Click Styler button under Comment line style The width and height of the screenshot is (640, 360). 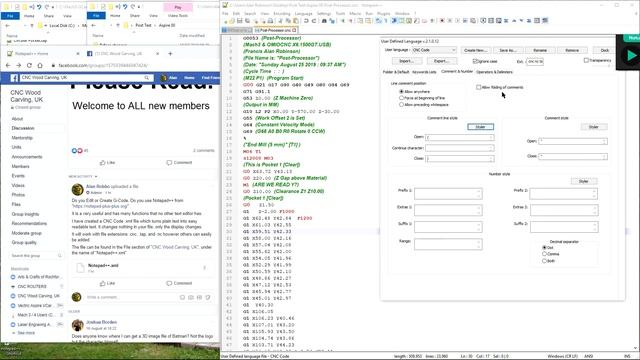click(480, 127)
